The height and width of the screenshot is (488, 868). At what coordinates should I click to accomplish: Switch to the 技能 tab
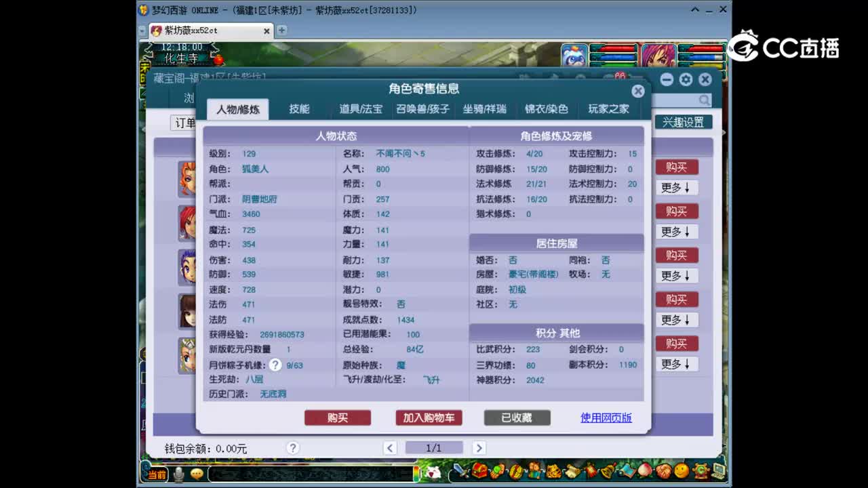(x=299, y=108)
